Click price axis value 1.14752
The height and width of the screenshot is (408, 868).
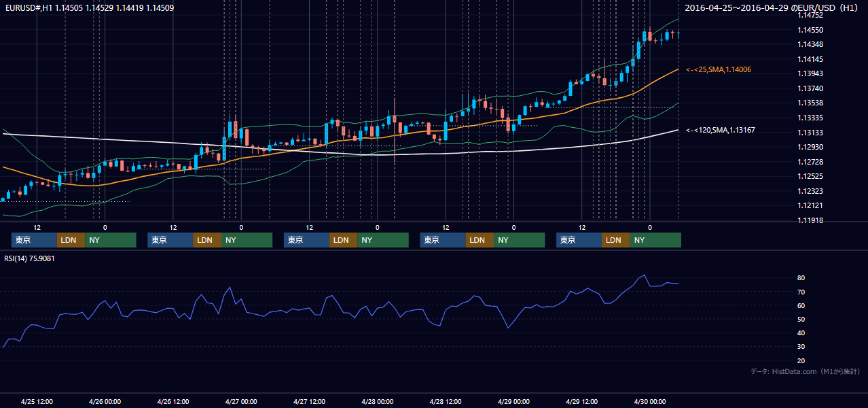click(810, 15)
